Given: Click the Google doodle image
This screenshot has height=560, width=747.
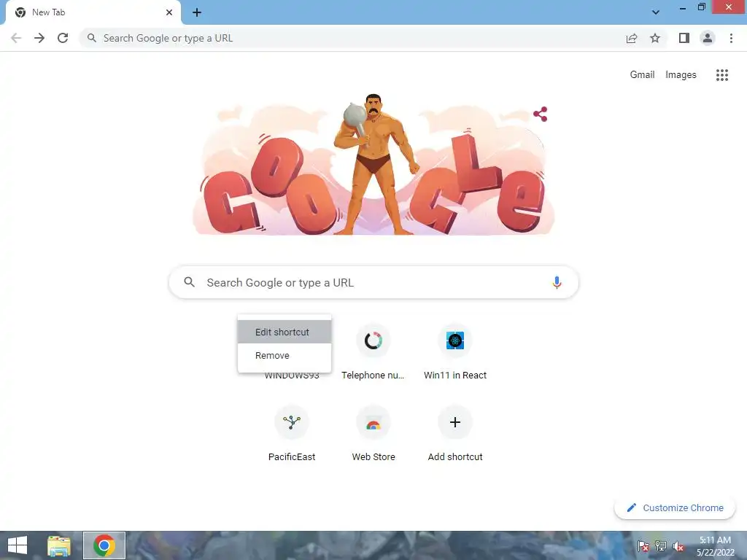Looking at the screenshot, I should tap(373, 164).
